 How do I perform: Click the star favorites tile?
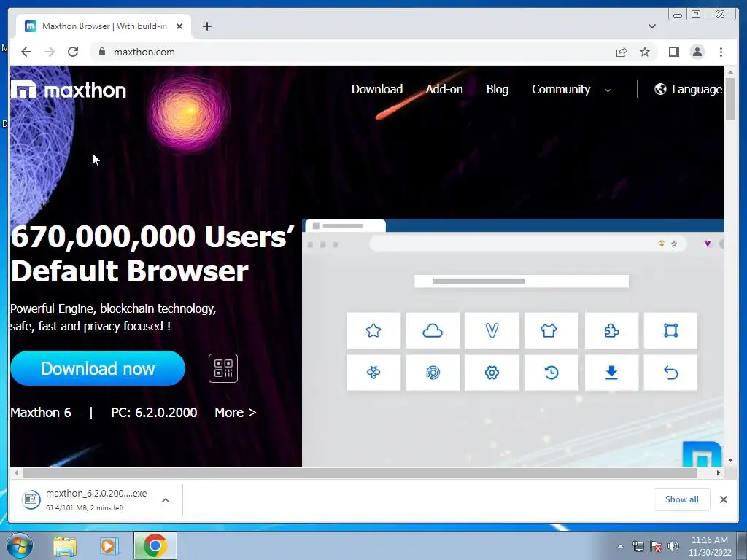tap(373, 330)
